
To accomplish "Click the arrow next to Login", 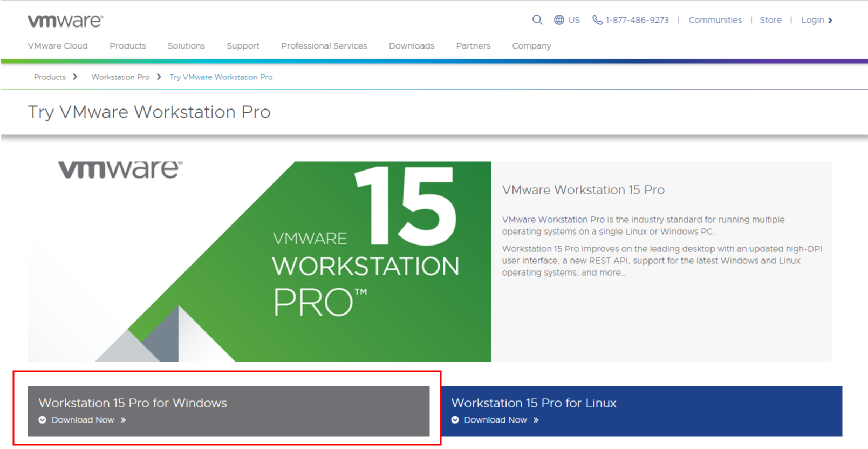I will click(830, 21).
